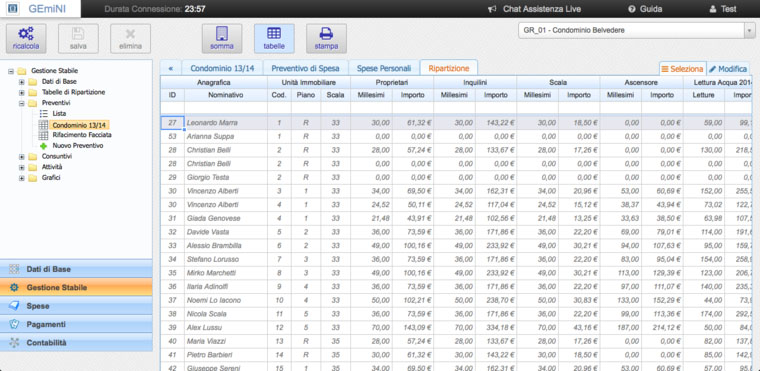Open the Guida help link

pos(645,9)
